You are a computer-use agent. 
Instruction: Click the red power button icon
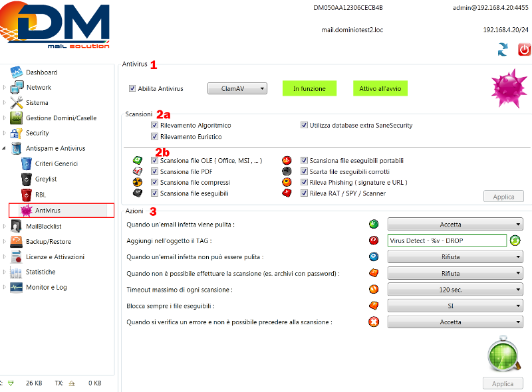pos(524,49)
